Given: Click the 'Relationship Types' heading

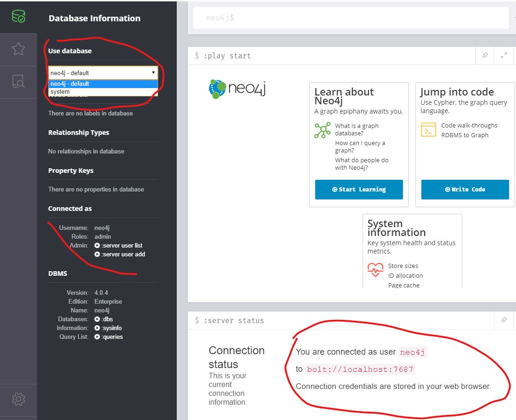Looking at the screenshot, I should point(79,133).
